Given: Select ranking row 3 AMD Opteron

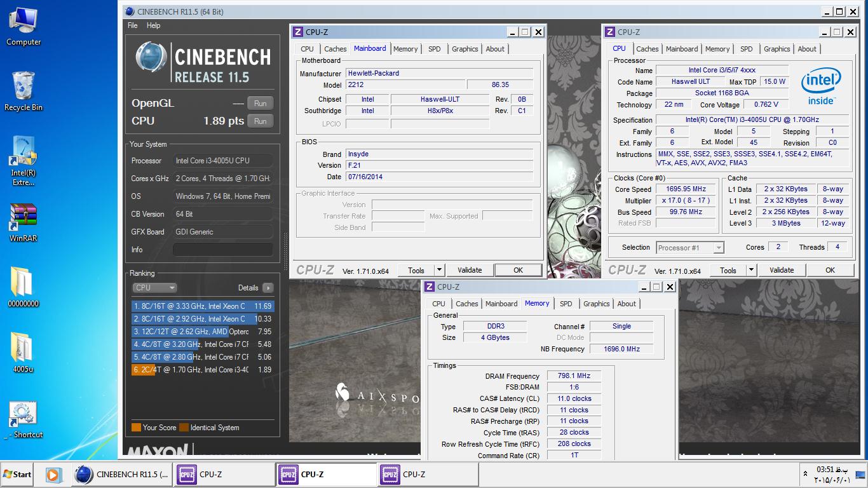Looking at the screenshot, I should point(203,332).
